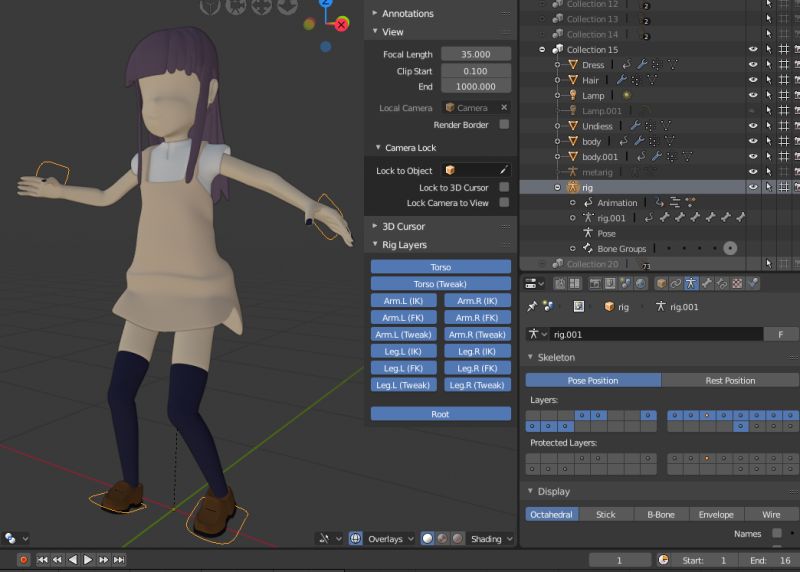Viewport: 800px width, 572px height.
Task: Expand the 3D Cursor panel
Action: [376, 226]
